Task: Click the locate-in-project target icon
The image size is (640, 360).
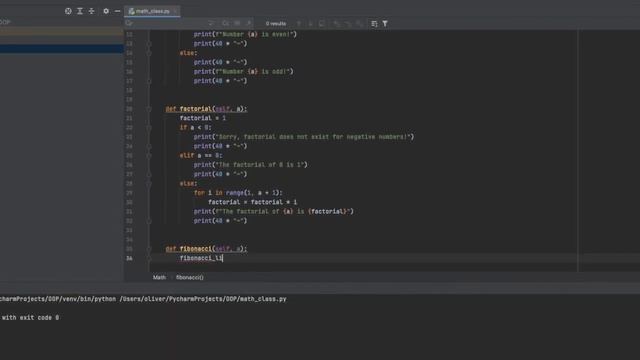Action: 68,11
